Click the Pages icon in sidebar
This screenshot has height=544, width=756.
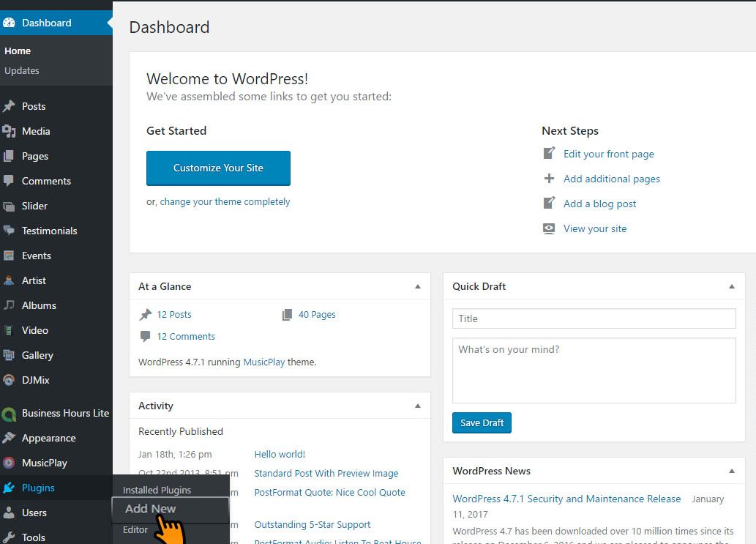click(9, 156)
